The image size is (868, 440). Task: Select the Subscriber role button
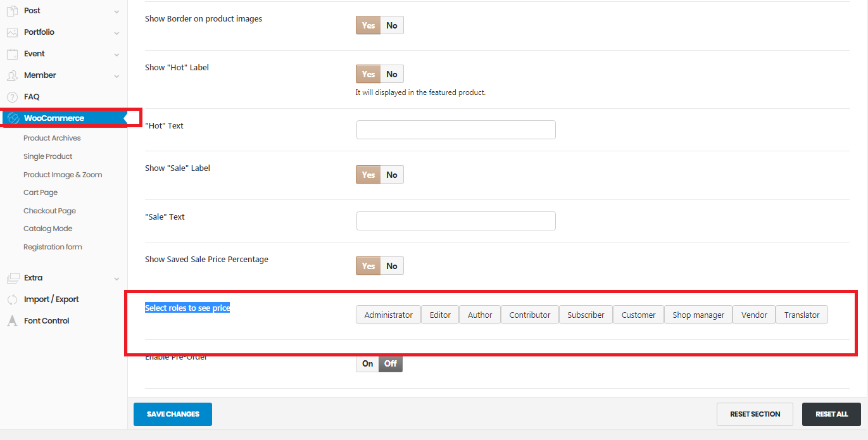coord(586,315)
